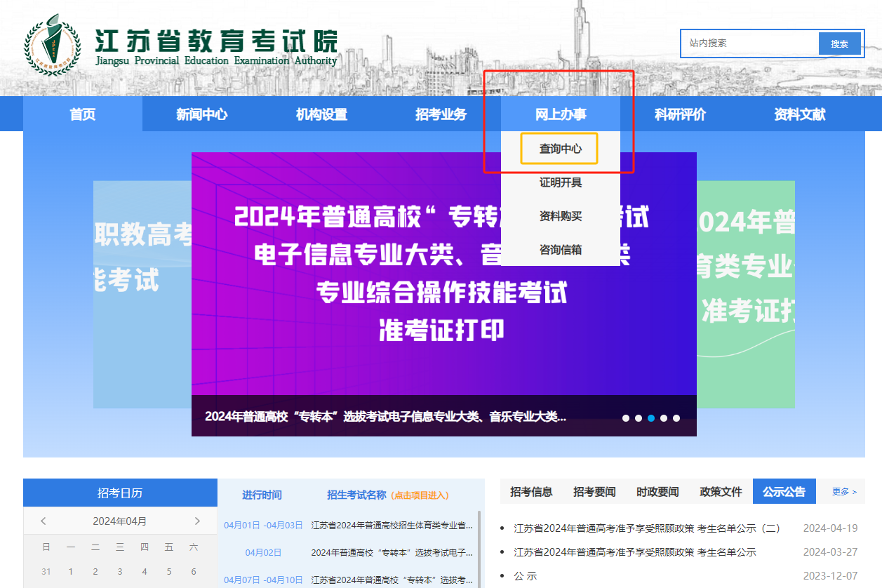882x588 pixels.
Task: Open the 资料文献 navigation menu
Action: pos(800,114)
